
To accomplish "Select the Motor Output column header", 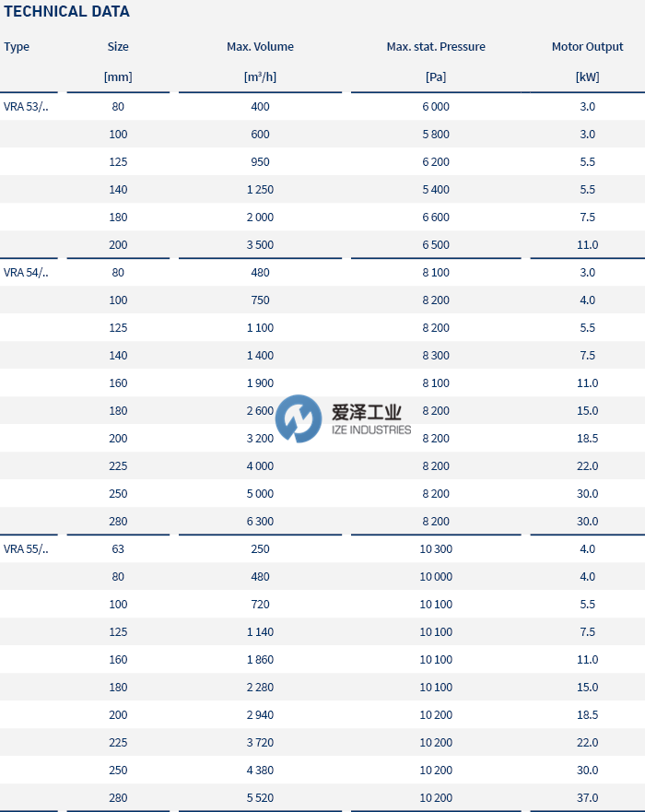I will point(587,47).
